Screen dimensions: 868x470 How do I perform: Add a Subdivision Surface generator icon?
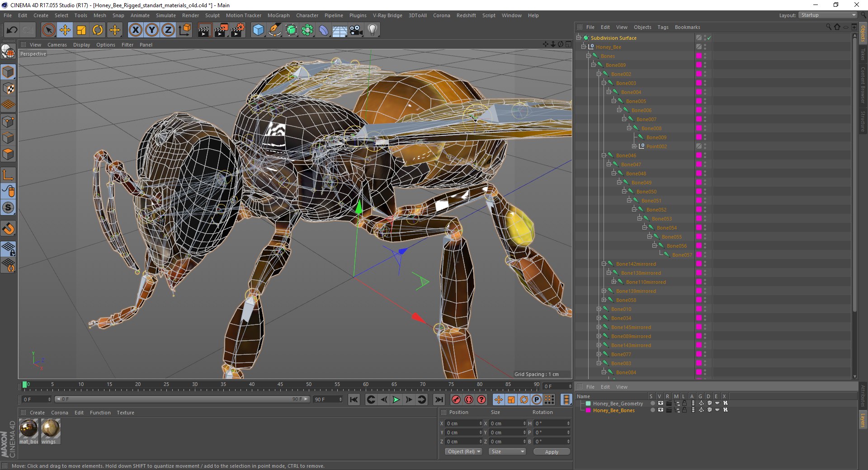pyautogui.click(x=291, y=30)
